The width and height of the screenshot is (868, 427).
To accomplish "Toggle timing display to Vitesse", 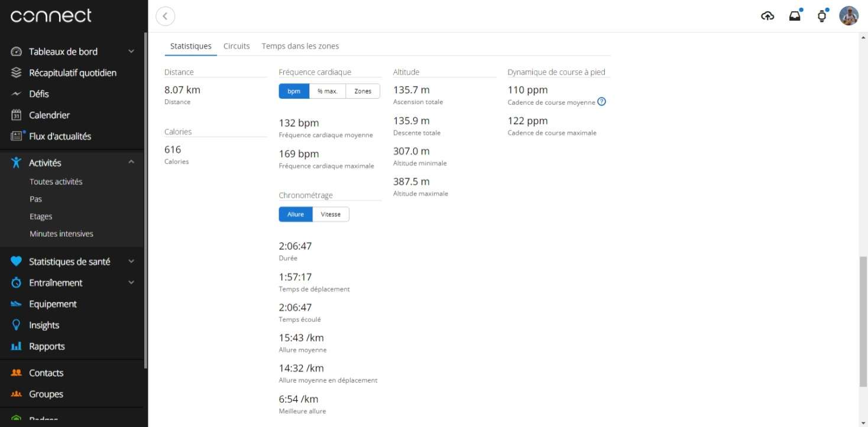I will pos(331,214).
